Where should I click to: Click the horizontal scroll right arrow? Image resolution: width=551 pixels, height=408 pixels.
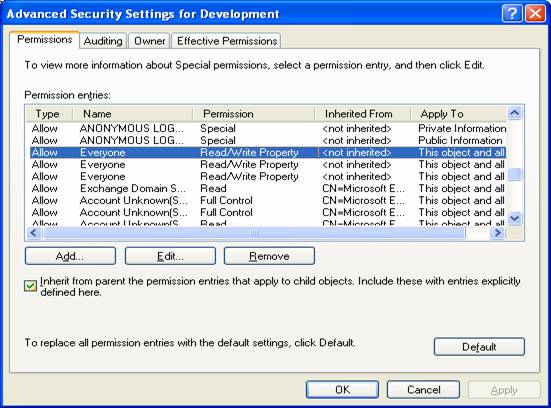(498, 233)
